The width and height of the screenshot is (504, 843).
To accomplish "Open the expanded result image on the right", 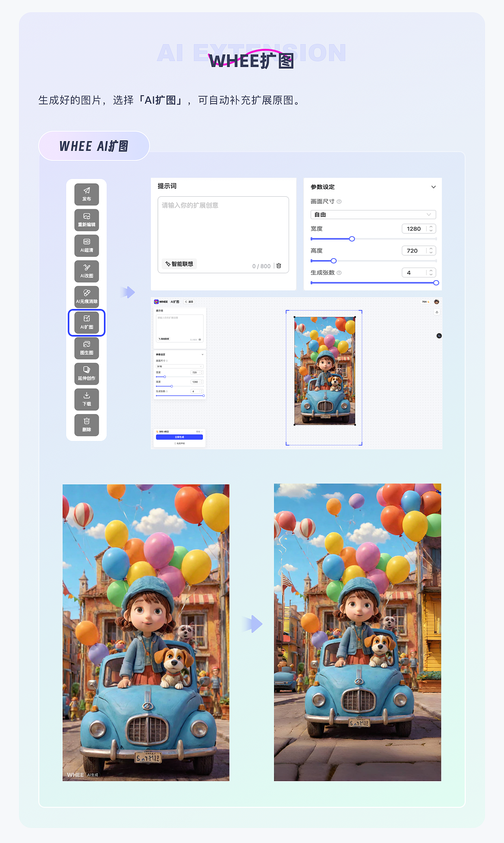I will 358,632.
